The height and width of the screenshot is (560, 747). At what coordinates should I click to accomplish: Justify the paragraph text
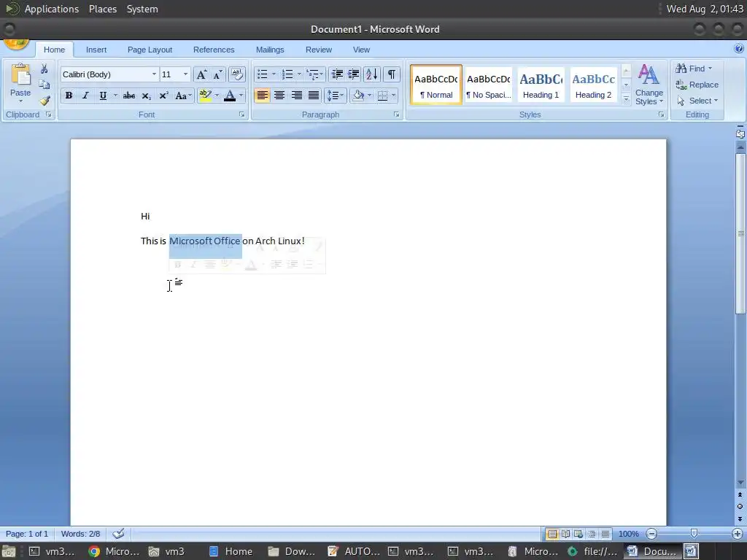[314, 96]
